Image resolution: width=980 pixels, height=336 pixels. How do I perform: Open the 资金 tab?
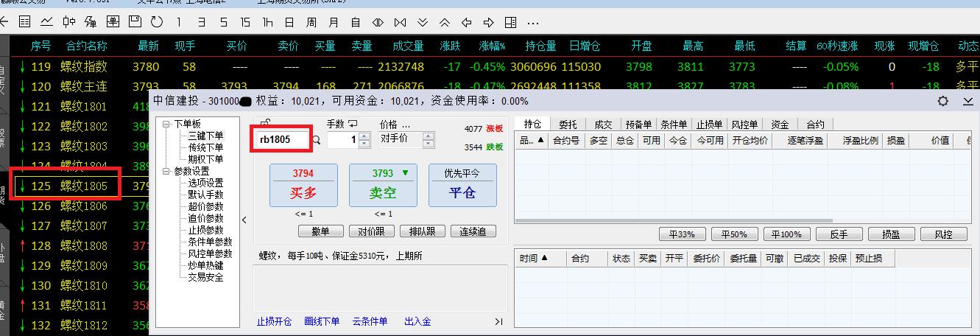pos(780,125)
